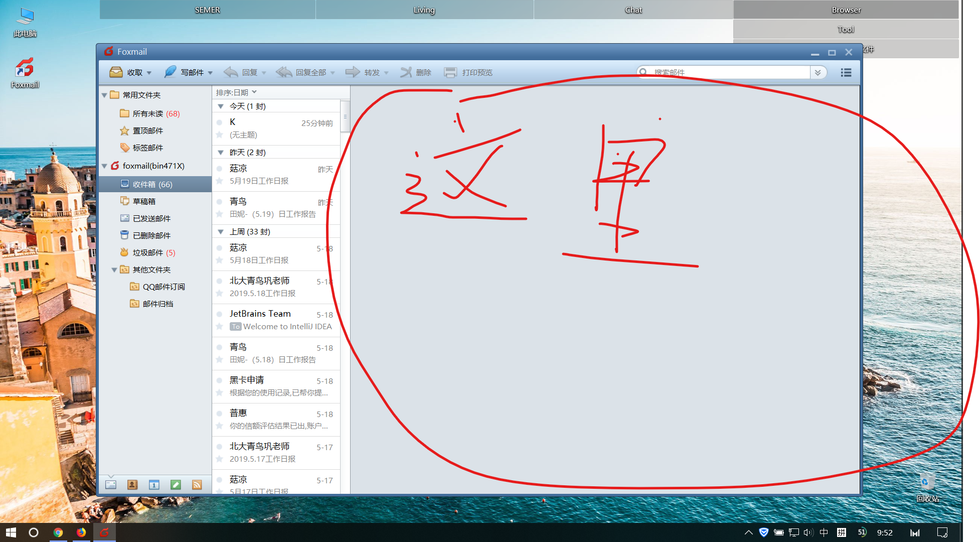980x542 pixels.
Task: Toggle read status dot for JetBrains Team email
Action: tap(219, 314)
